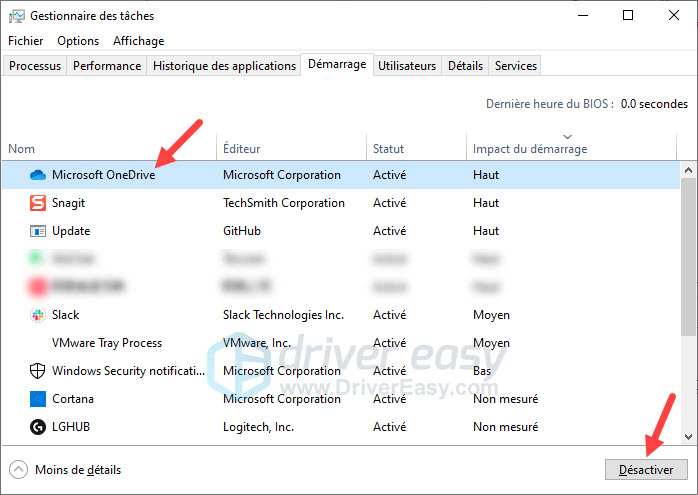Viewport: 698px width, 495px height.
Task: Select the Update row name
Action: (x=71, y=231)
